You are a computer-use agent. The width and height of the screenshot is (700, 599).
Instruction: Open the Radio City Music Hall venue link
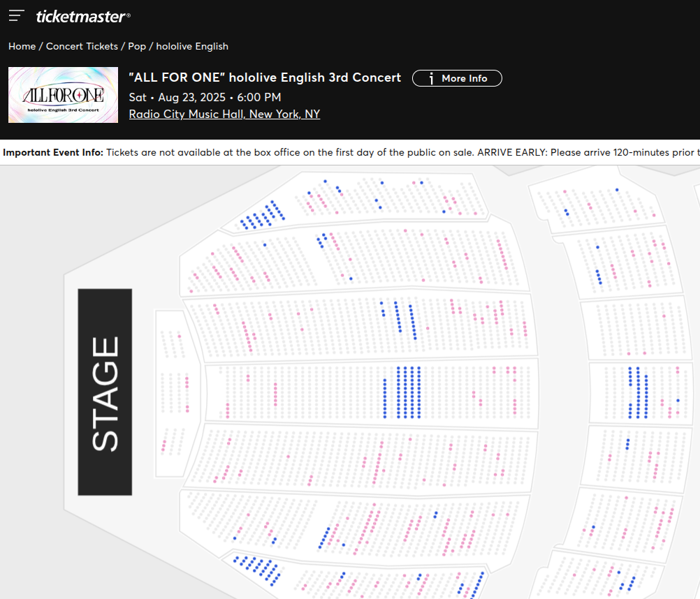pyautogui.click(x=224, y=114)
